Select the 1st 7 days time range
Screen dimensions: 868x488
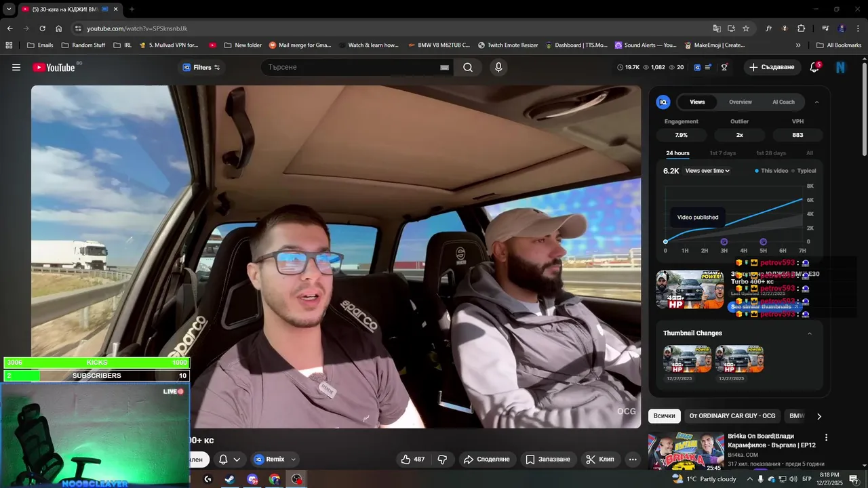722,153
